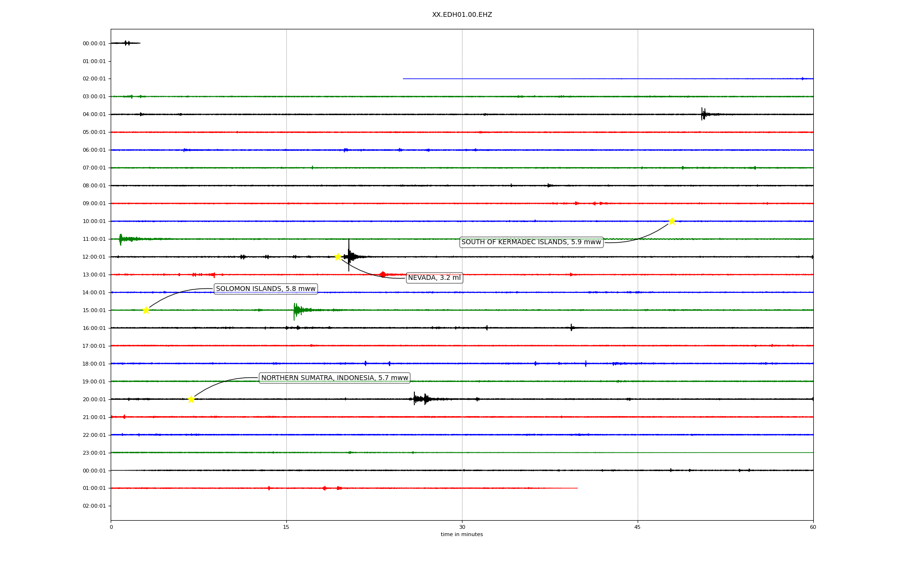Click the NEVADA, 3.2 ml annotation label
The image size is (924, 578).
(434, 278)
